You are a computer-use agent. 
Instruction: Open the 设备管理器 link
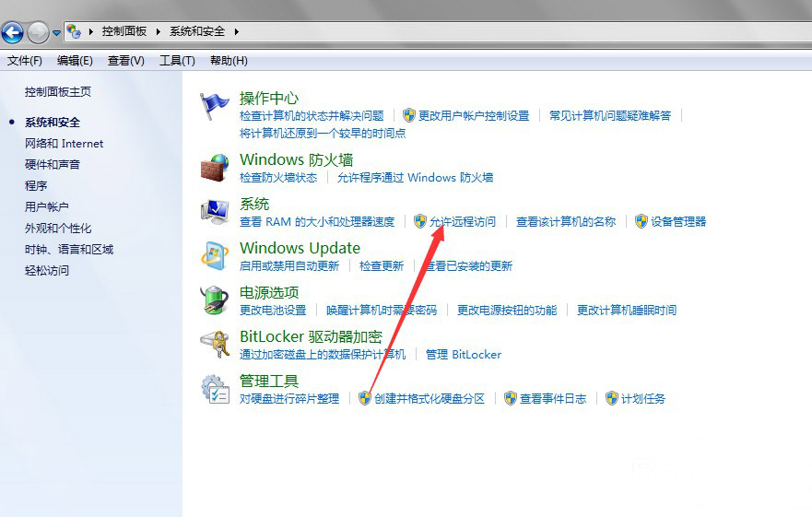tap(678, 222)
